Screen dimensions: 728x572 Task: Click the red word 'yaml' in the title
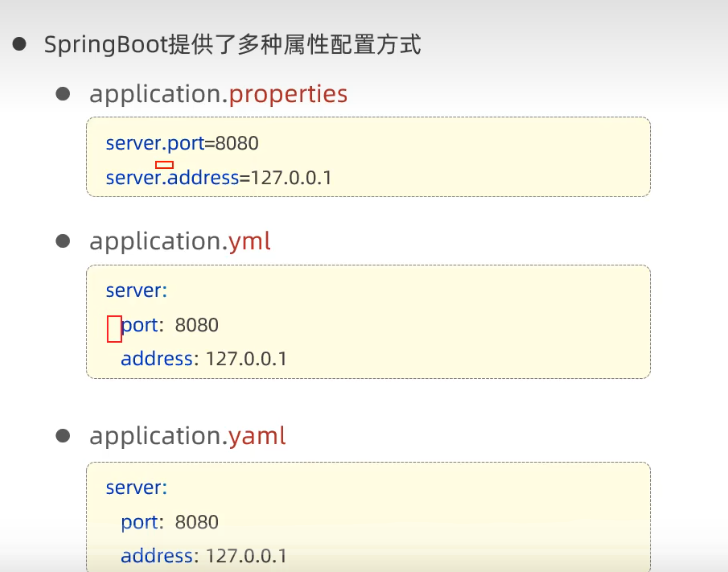[x=257, y=436]
